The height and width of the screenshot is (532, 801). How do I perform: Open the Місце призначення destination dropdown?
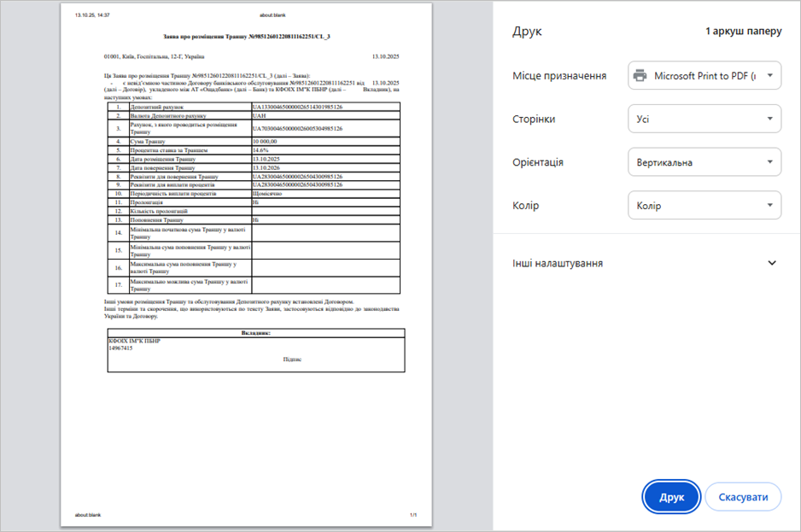pyautogui.click(x=705, y=75)
